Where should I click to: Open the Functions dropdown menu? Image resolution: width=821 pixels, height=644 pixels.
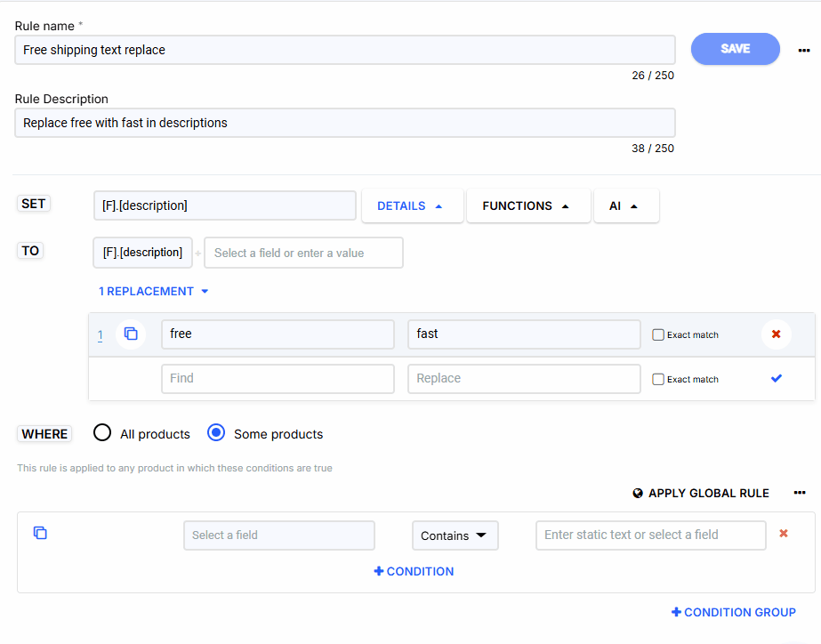(527, 205)
